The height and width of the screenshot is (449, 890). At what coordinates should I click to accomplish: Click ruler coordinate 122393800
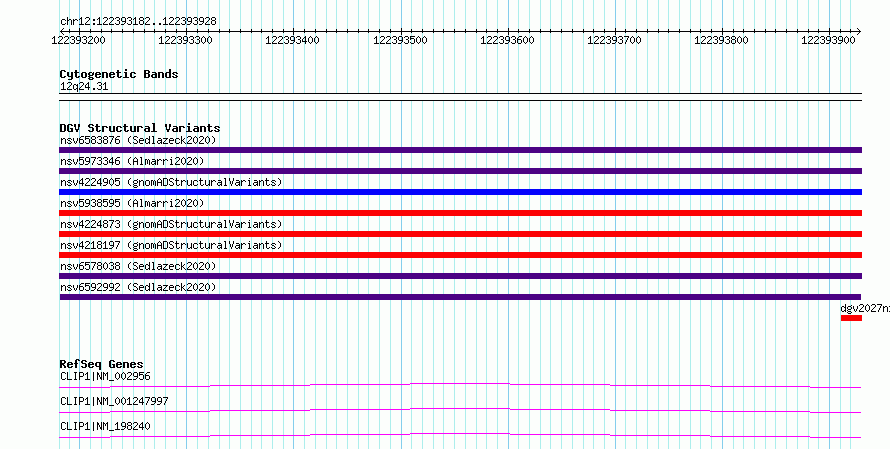721,40
